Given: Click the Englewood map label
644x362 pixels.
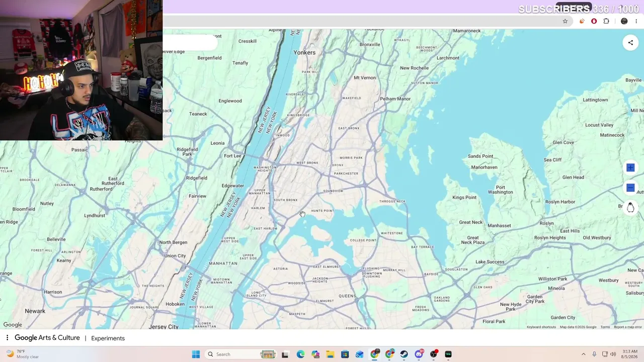Looking at the screenshot, I should click(230, 101).
